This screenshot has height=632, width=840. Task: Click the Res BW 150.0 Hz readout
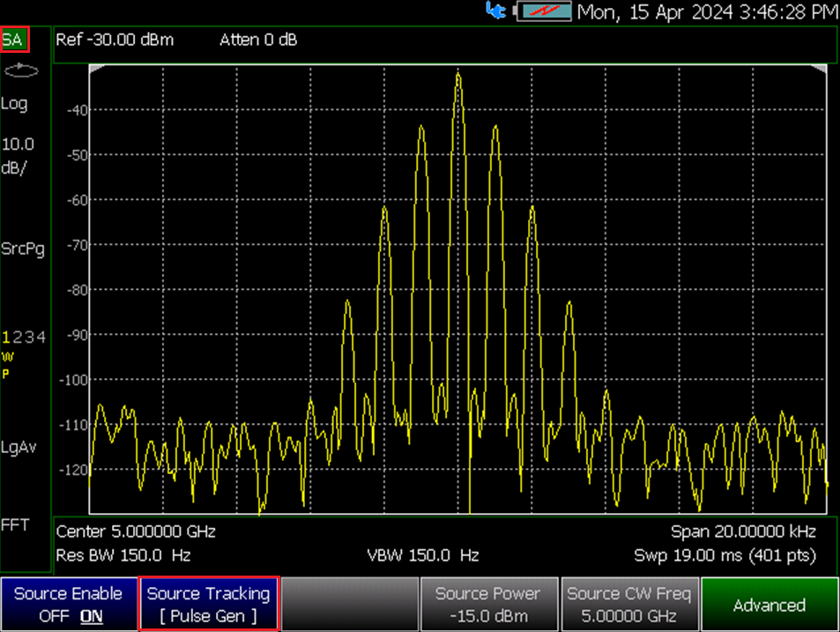coord(123,555)
